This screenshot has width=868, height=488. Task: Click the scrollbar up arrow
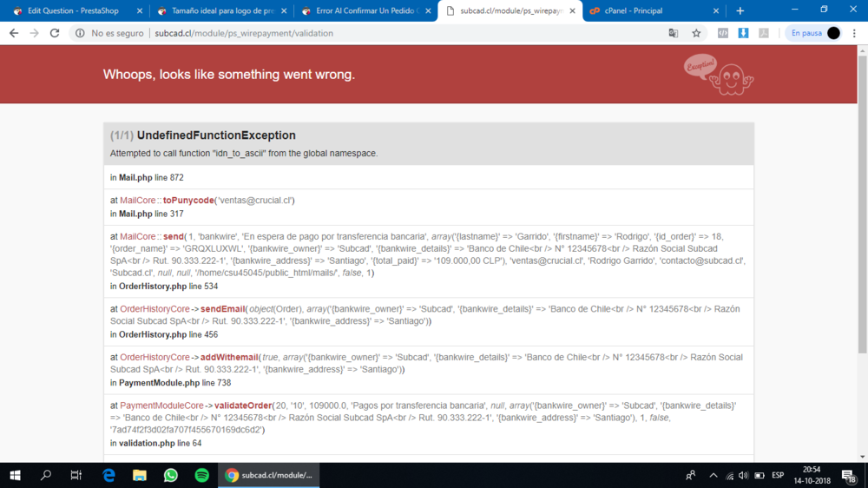(x=863, y=50)
